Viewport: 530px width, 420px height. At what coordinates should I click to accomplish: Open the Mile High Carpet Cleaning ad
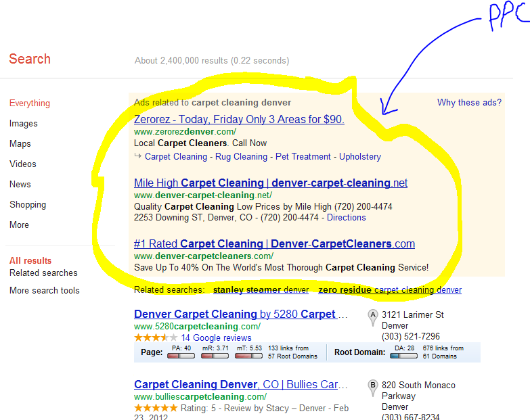click(271, 183)
